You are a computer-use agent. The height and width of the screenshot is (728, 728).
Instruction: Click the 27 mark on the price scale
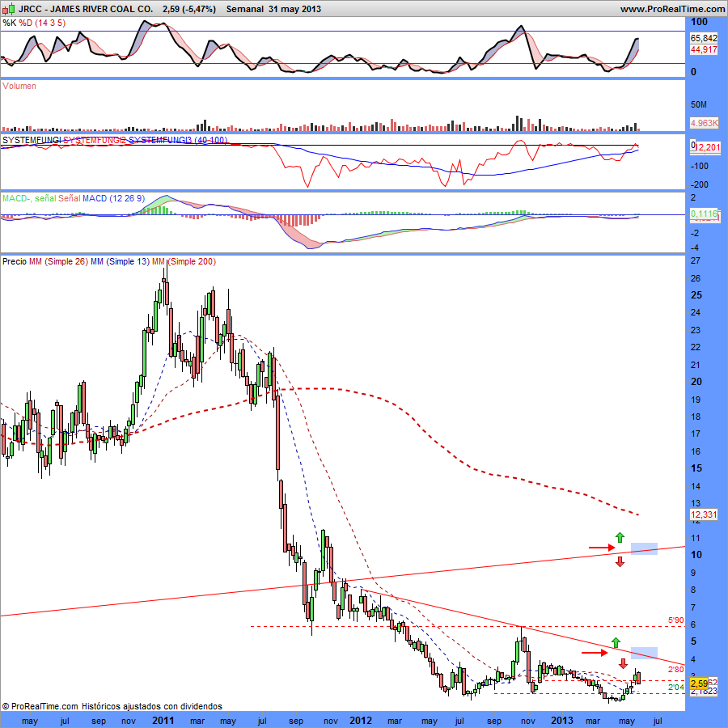tap(696, 261)
